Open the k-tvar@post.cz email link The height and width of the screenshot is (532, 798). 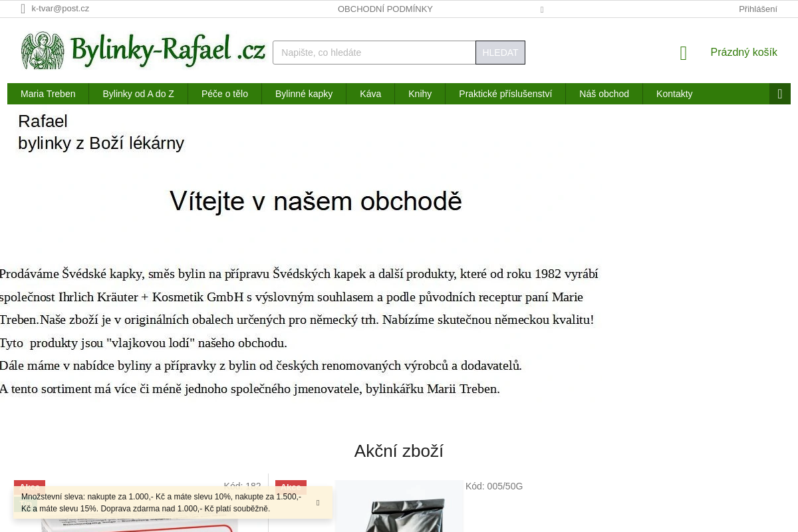(60, 9)
